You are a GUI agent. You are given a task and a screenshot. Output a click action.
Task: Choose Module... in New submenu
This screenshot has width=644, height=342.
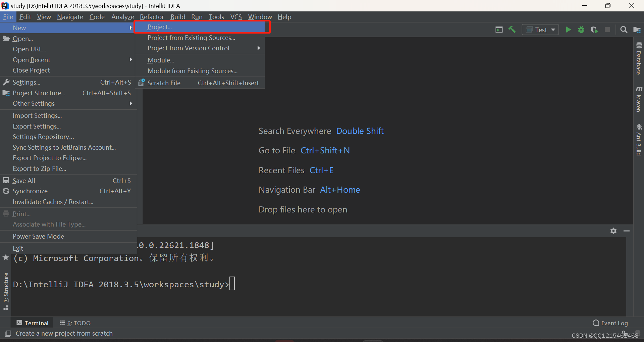click(200, 60)
